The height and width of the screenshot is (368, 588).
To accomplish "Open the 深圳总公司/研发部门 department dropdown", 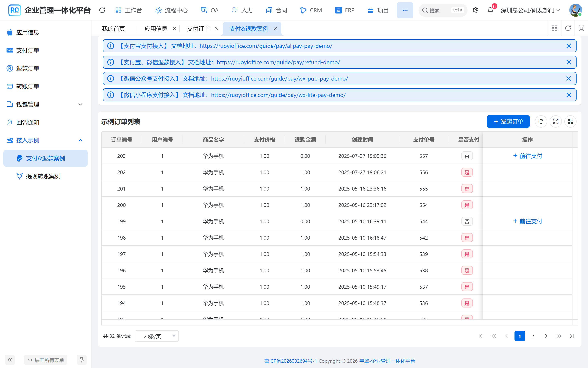I will (530, 10).
